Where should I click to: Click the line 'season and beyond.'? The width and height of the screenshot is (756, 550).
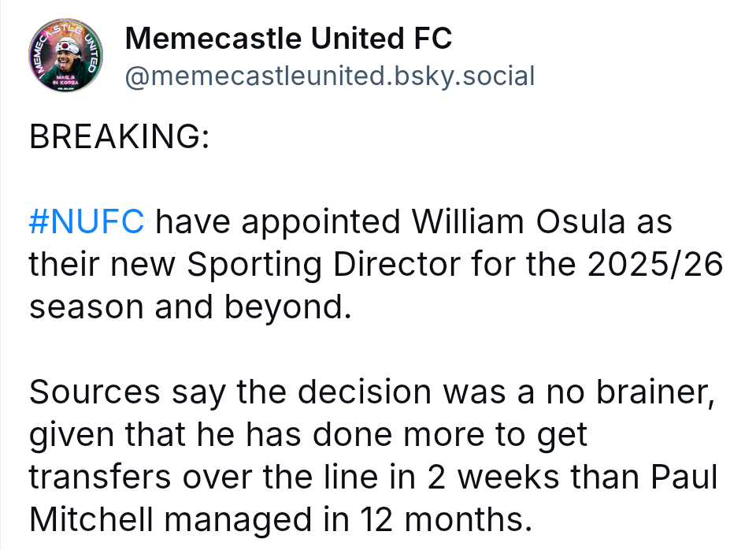[x=191, y=307]
